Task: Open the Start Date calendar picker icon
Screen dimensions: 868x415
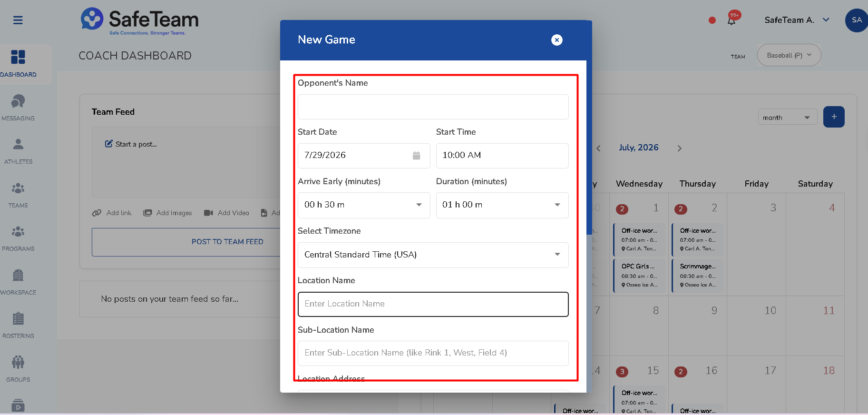Action: (x=416, y=156)
